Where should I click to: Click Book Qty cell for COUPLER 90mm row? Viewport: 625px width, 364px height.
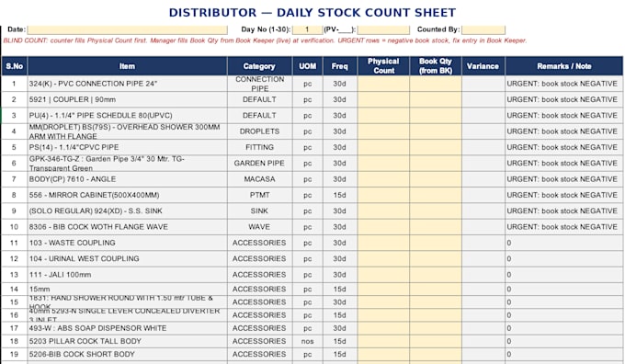pos(436,99)
